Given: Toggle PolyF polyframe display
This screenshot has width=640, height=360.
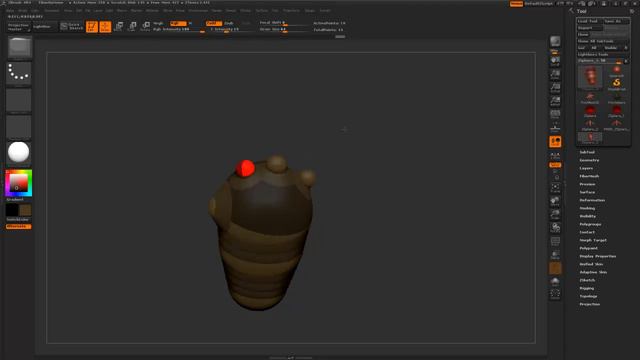Looking at the screenshot, I should (555, 241).
